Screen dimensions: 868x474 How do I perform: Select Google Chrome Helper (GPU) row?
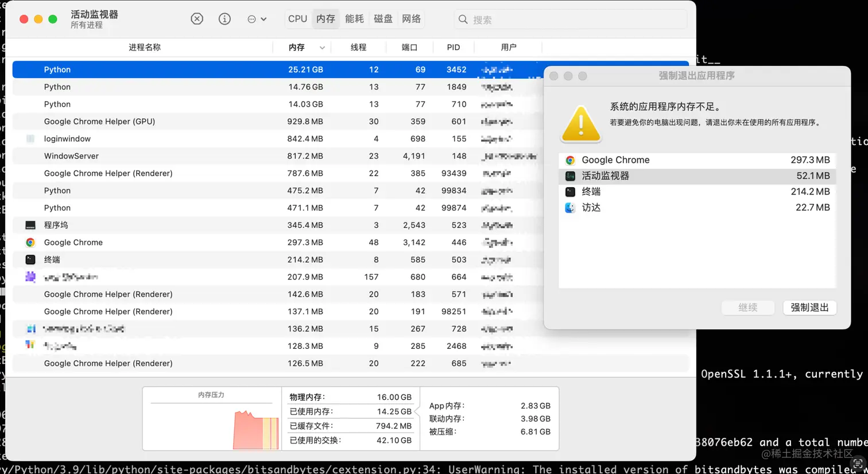point(278,121)
